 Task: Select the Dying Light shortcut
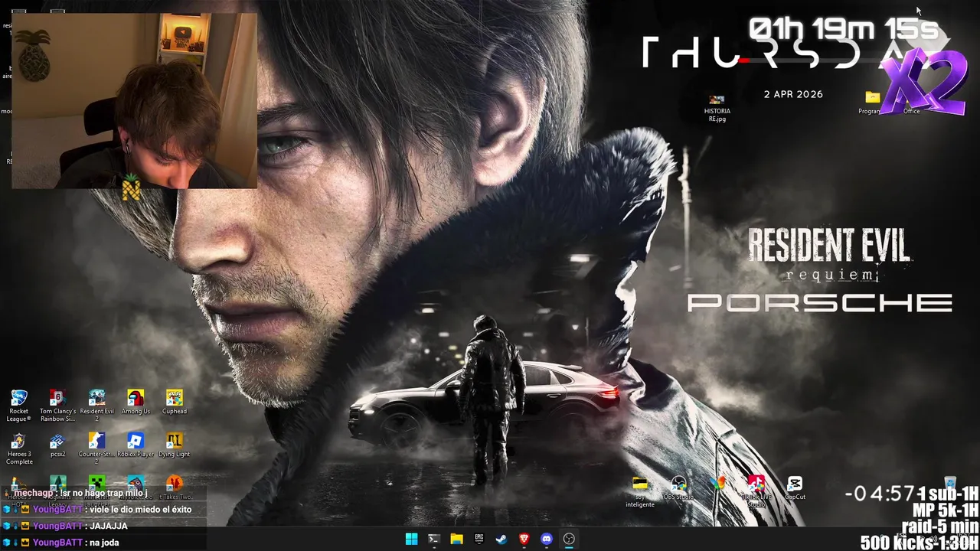175,445
